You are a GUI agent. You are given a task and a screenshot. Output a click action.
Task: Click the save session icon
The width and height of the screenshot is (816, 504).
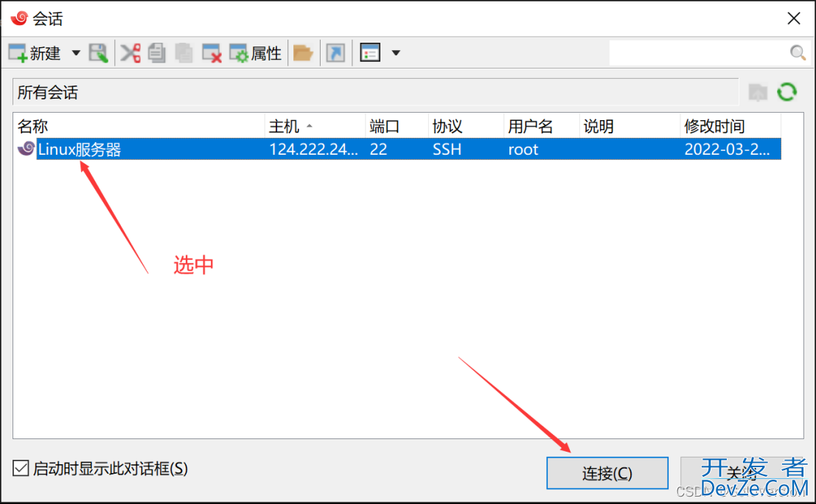coord(98,53)
